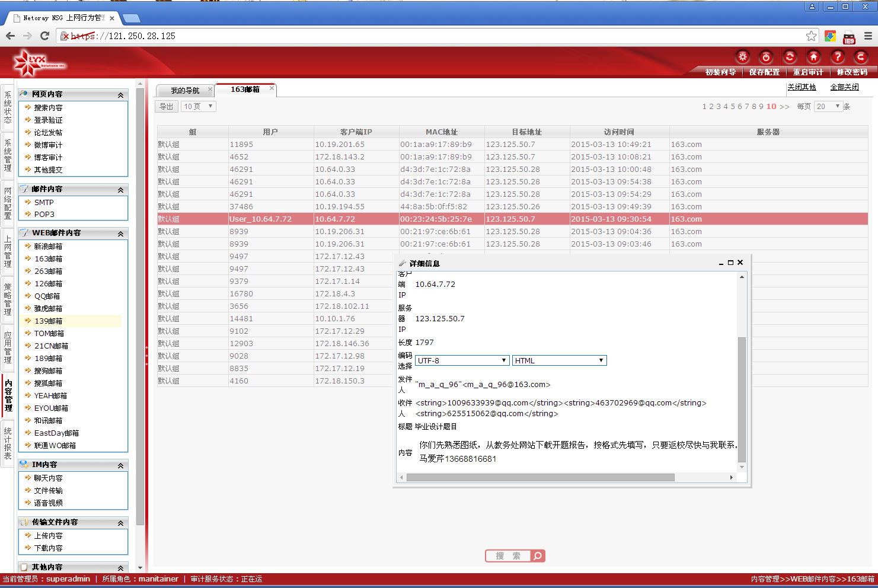The height and width of the screenshot is (588, 878).
Task: Open the 策略管理 side tab
Action: [7, 299]
